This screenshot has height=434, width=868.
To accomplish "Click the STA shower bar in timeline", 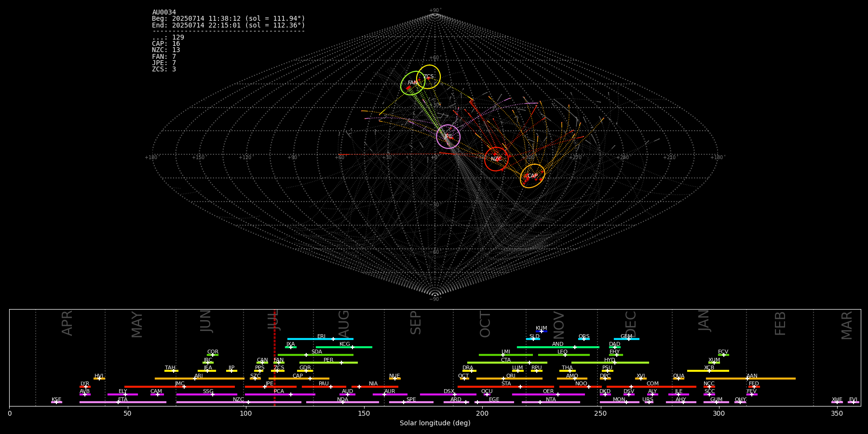I will tap(506, 387).
